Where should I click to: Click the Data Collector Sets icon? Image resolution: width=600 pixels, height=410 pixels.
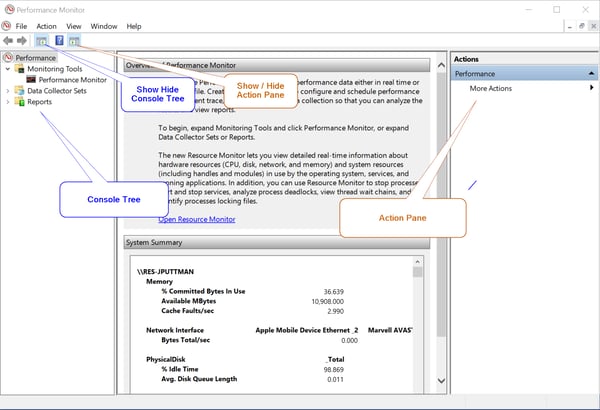click(19, 90)
